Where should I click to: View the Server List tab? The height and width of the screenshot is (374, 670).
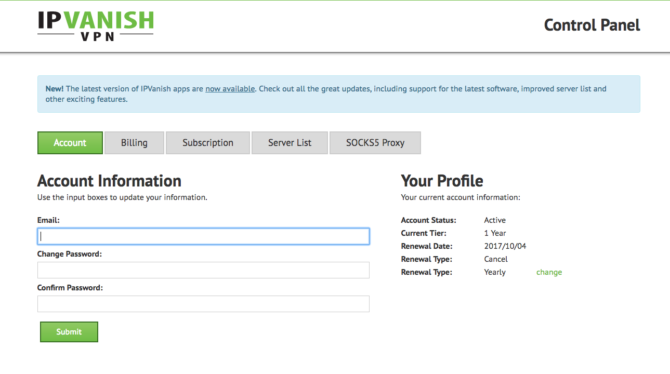pos(290,143)
